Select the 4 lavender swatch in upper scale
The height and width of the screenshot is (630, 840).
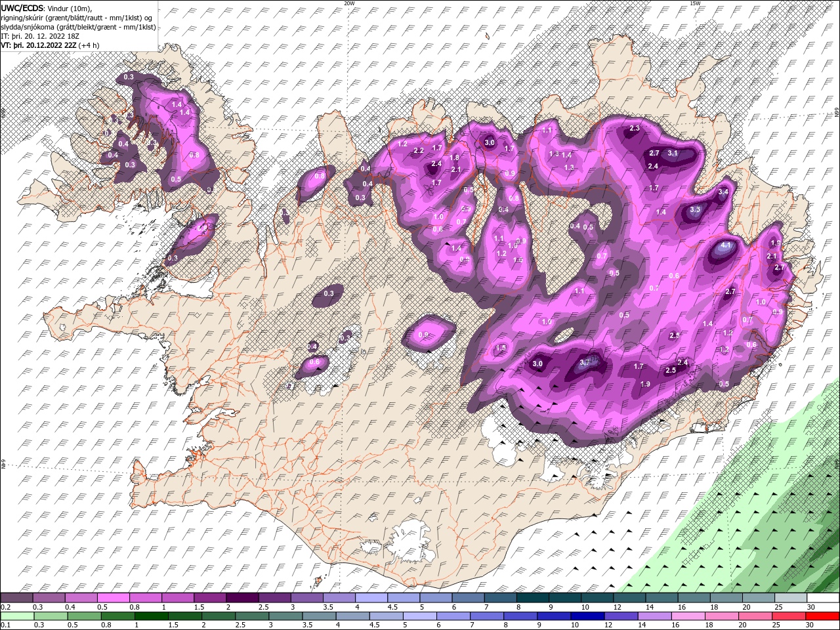371,598
